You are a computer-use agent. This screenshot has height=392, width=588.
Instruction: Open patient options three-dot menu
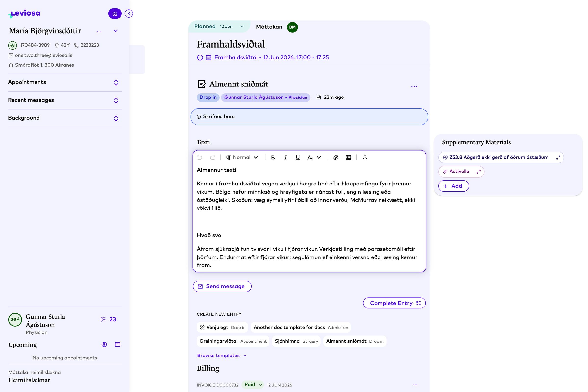coord(99,32)
